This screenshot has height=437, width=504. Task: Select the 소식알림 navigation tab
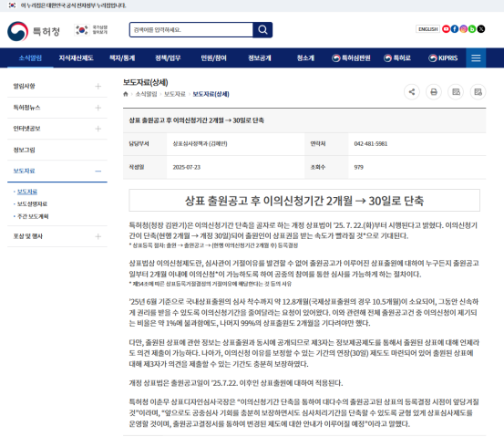[30, 57]
